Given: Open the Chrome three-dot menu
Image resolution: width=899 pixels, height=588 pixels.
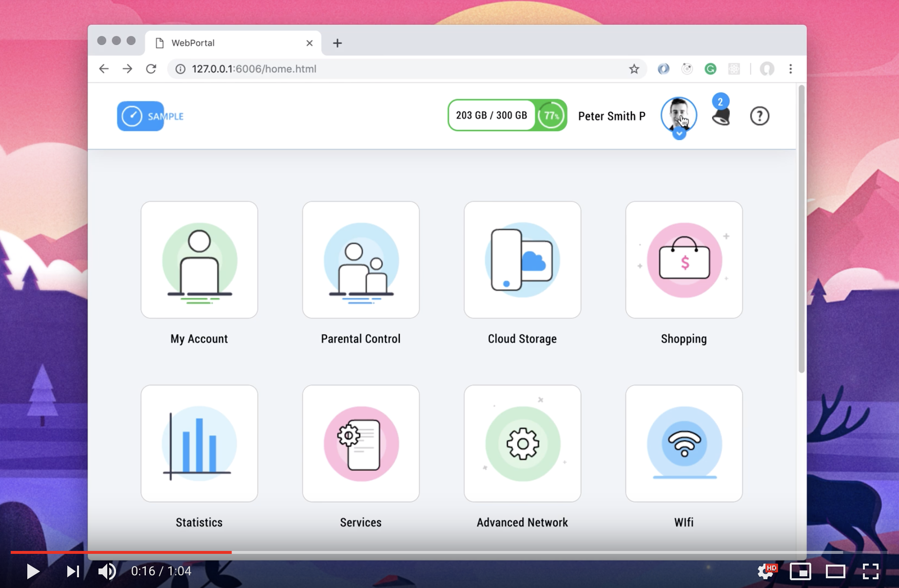Looking at the screenshot, I should 791,69.
